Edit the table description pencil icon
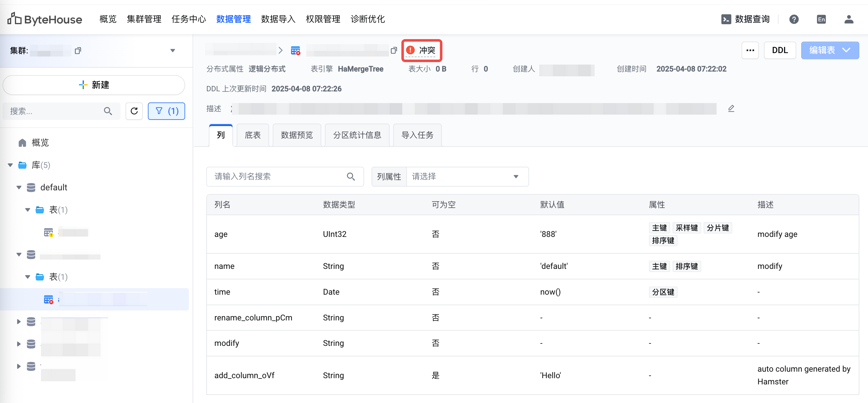 [x=731, y=108]
